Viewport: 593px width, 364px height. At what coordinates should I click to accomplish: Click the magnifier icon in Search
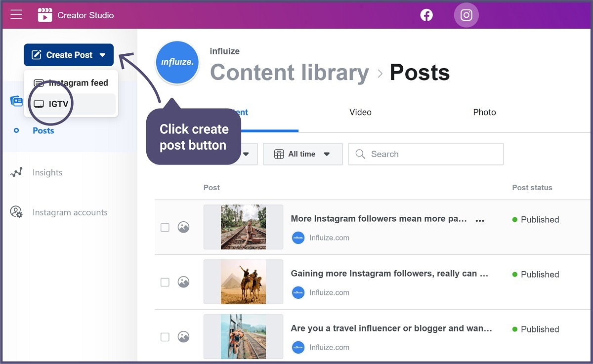pyautogui.click(x=360, y=154)
